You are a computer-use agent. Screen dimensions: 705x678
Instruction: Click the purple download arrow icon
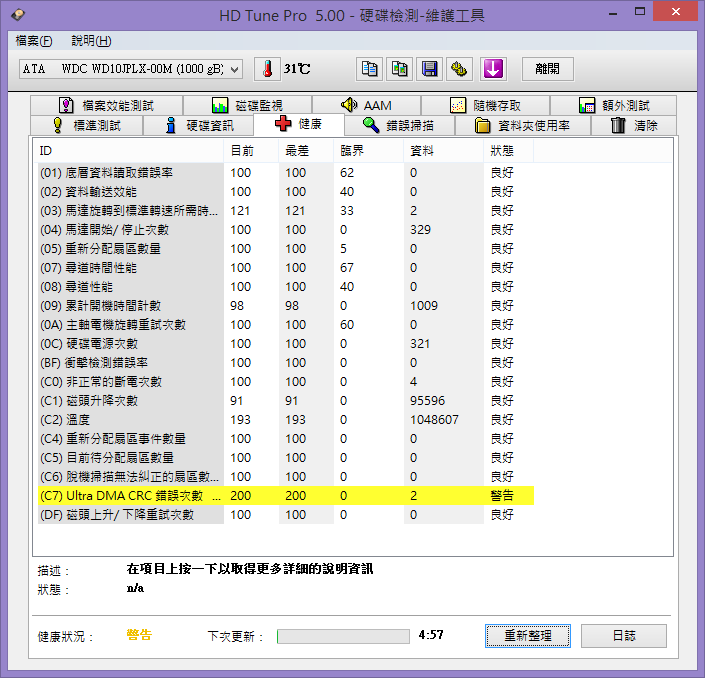pyautogui.click(x=493, y=69)
